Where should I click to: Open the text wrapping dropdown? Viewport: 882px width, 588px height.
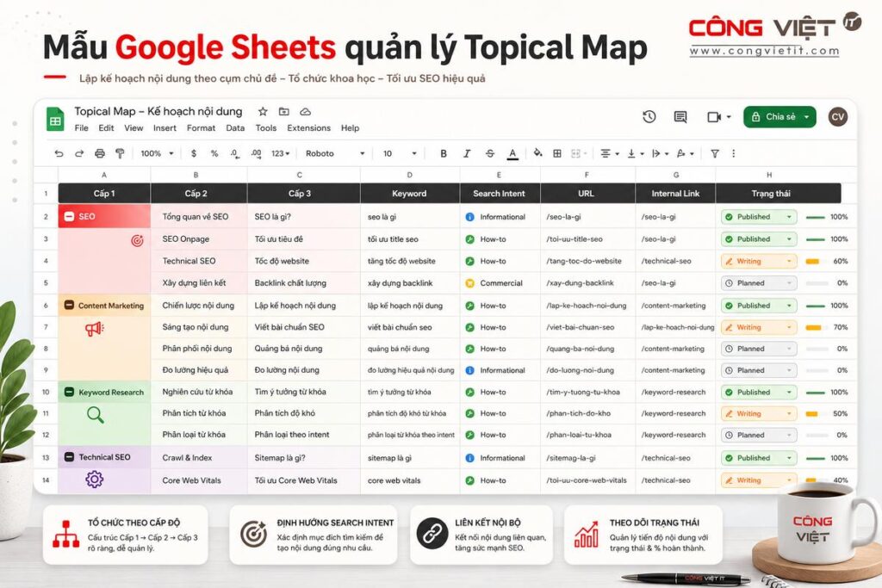point(660,153)
